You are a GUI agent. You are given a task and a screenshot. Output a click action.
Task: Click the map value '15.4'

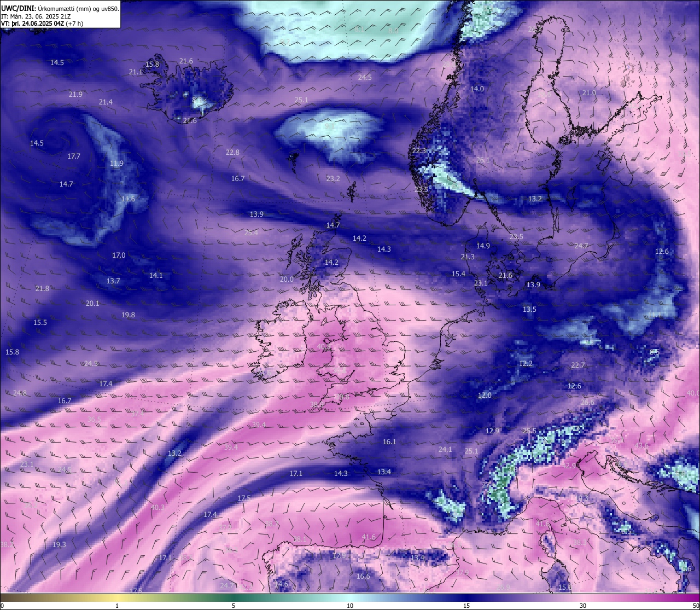(458, 274)
